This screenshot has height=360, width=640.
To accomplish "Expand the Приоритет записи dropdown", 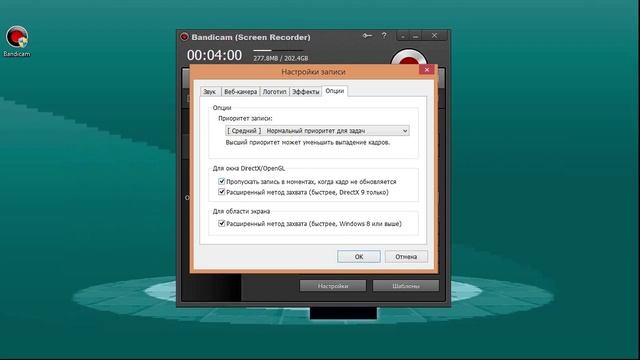I will coord(317,131).
